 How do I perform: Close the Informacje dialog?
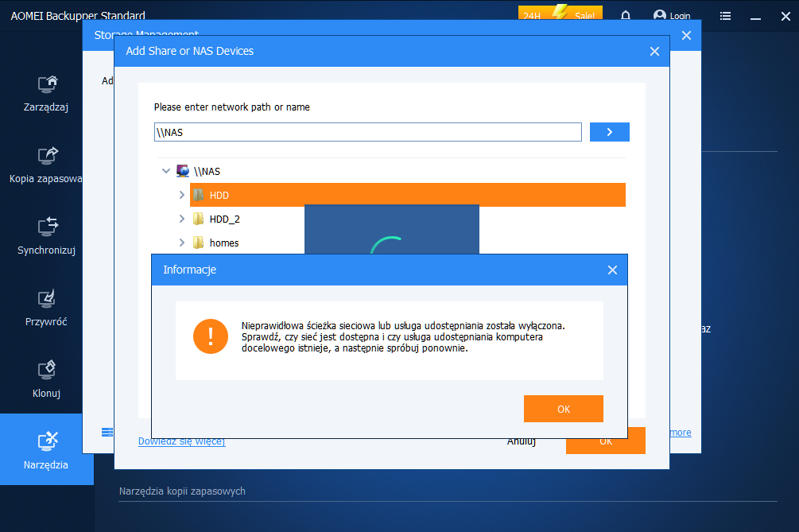tap(612, 270)
